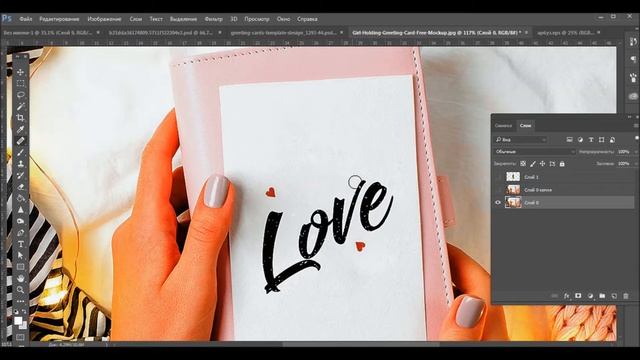Toggle lock position icon

click(x=542, y=164)
